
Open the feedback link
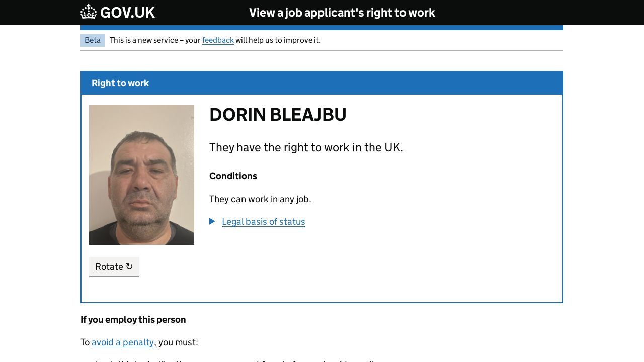[218, 40]
